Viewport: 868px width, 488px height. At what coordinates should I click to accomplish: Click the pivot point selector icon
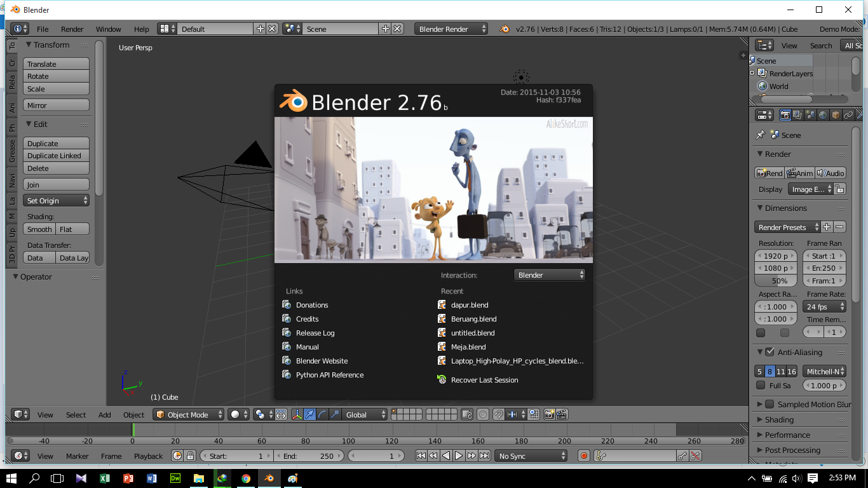click(x=264, y=414)
